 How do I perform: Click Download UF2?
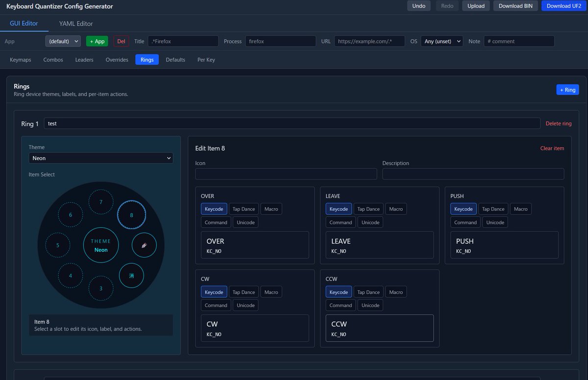tap(564, 6)
